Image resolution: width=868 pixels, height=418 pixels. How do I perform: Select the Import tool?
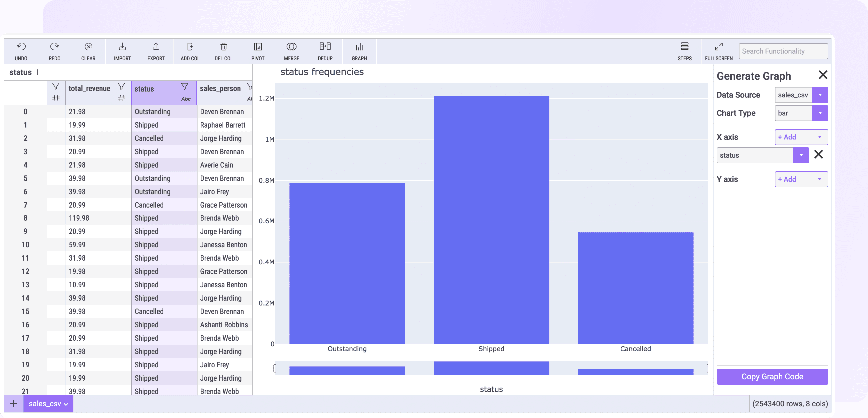coord(122,51)
